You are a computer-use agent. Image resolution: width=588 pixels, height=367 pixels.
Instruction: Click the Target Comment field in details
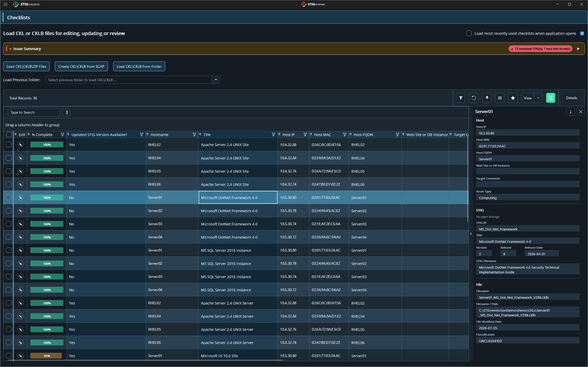pyautogui.click(x=528, y=184)
